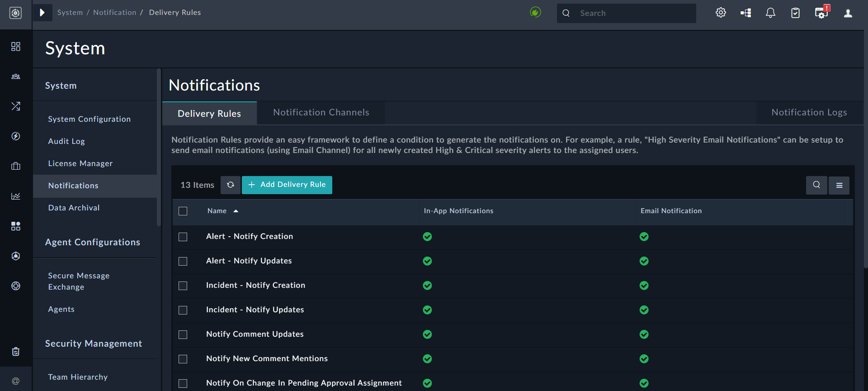Open the recycle bin icon in the left sidebar

coord(16,352)
